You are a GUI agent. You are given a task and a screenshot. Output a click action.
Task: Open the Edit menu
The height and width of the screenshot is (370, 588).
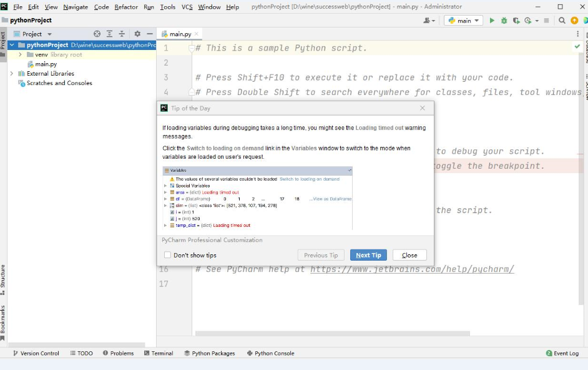[33, 7]
